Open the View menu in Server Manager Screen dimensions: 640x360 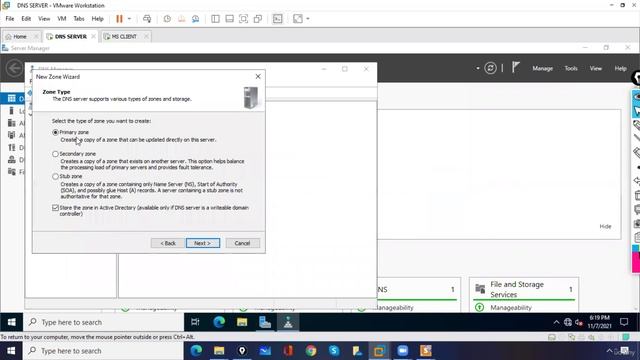pos(596,69)
